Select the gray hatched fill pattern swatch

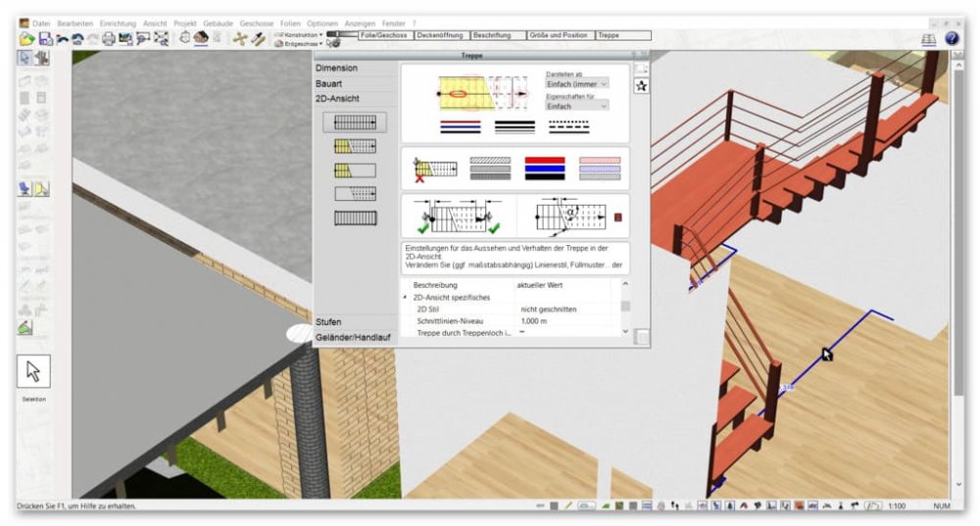490,168
